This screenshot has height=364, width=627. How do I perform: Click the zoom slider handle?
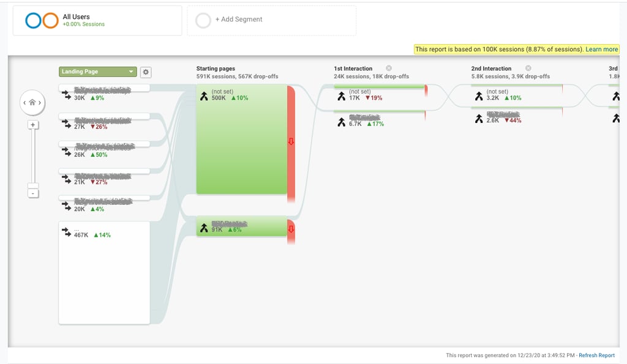[32, 185]
